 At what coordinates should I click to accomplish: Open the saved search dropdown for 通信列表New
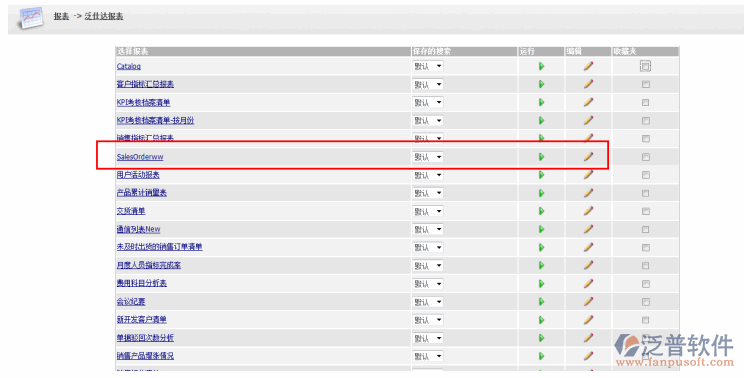point(428,230)
